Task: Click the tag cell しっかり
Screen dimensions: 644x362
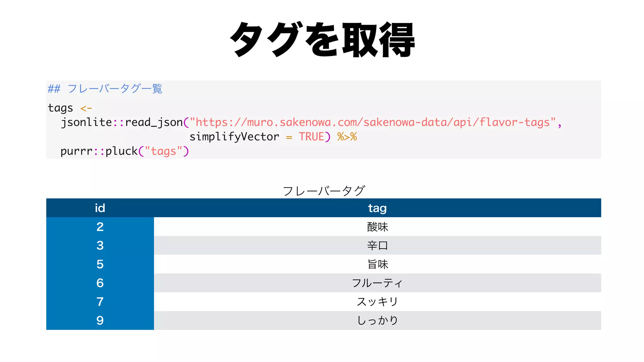Action: (x=377, y=321)
